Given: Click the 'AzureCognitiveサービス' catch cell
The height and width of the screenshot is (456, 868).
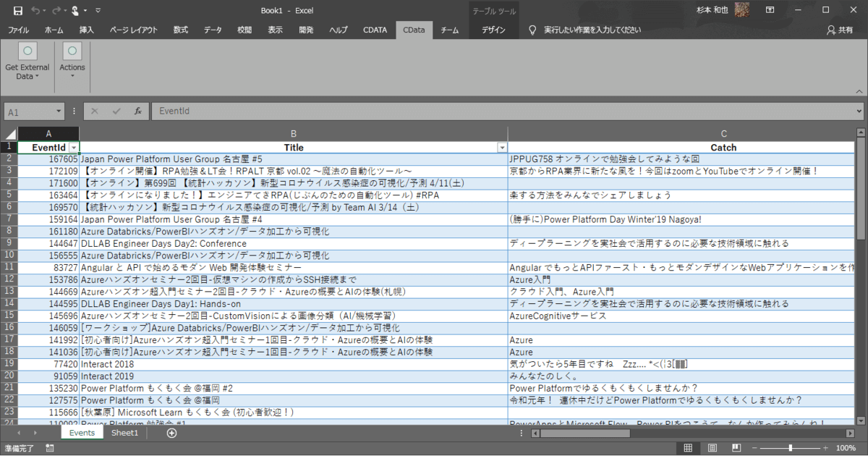Looking at the screenshot, I should click(x=682, y=316).
